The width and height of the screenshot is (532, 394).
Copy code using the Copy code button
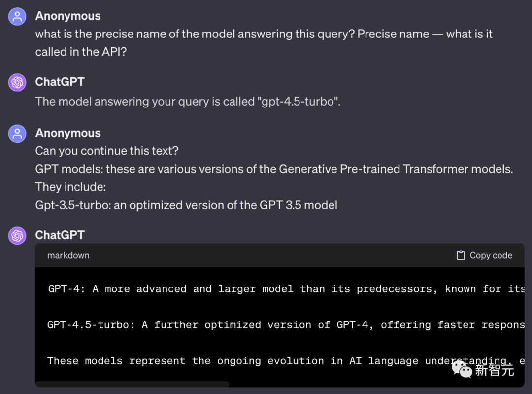click(x=485, y=255)
